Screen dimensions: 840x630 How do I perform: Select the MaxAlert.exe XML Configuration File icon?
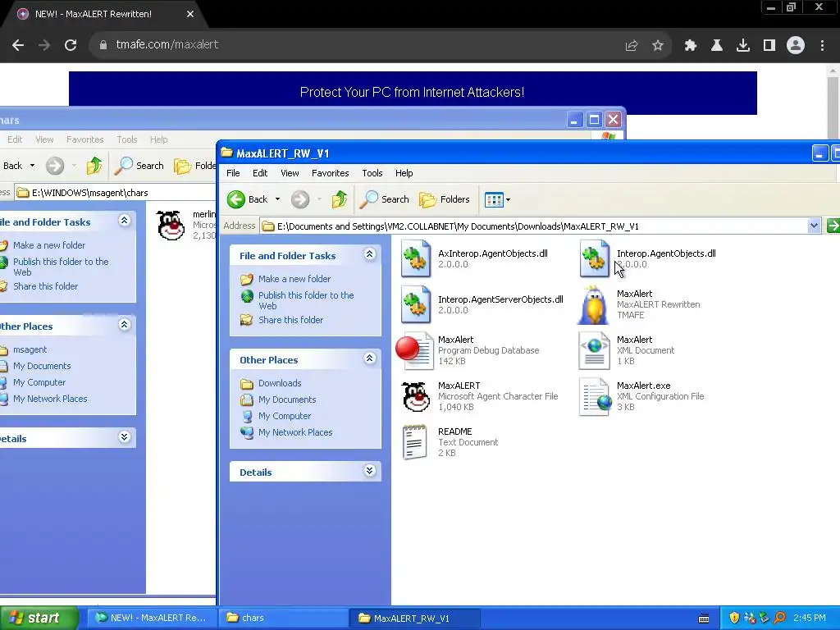click(x=595, y=396)
